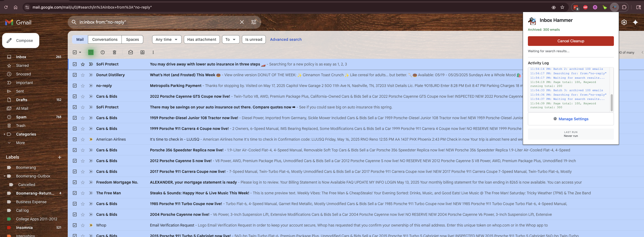Screen dimensions: 644x237
Task: Click the Move to inbox toolbar icon
Action: tap(142, 52)
